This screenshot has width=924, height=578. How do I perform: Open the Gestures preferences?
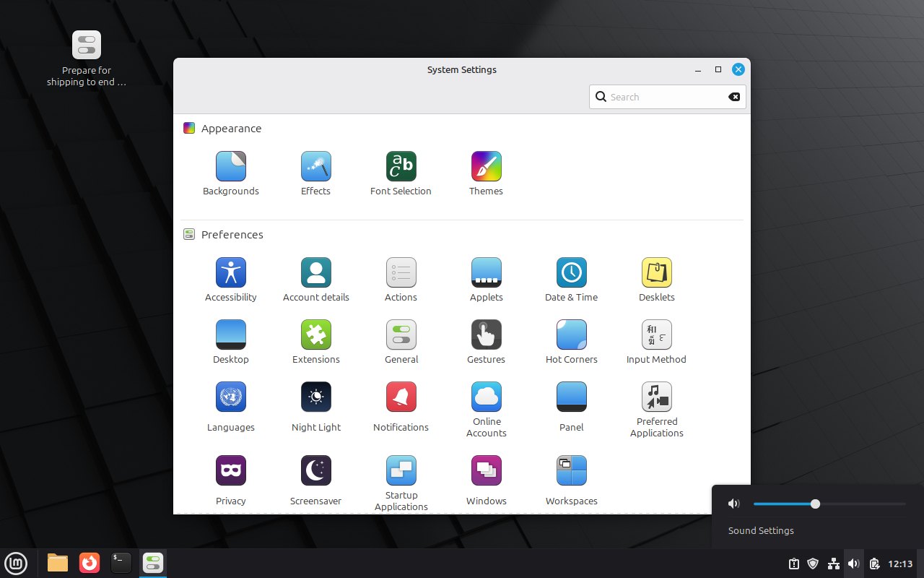click(487, 342)
